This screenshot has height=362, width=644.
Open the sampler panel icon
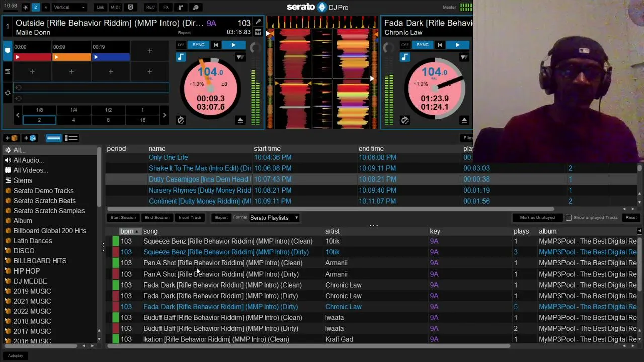tap(181, 7)
